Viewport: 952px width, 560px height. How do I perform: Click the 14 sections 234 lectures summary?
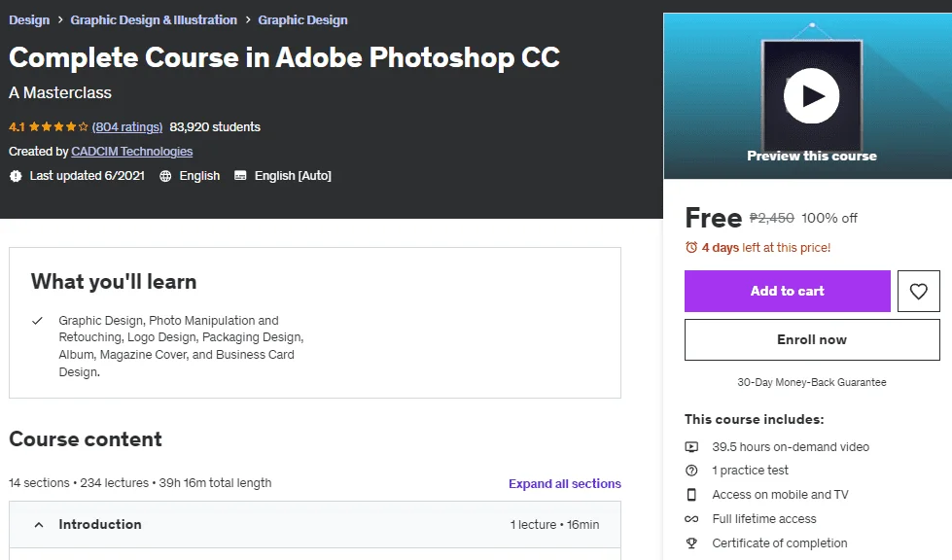[140, 483]
